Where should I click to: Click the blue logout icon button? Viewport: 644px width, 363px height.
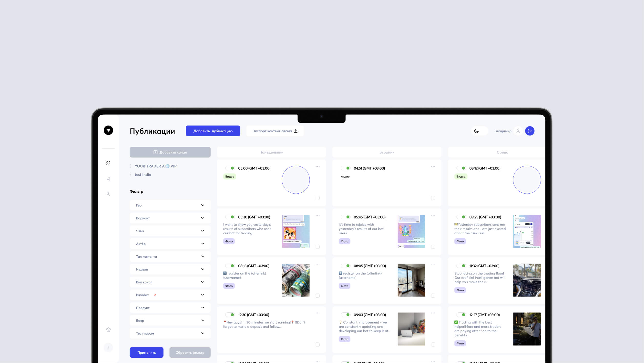[x=530, y=131]
